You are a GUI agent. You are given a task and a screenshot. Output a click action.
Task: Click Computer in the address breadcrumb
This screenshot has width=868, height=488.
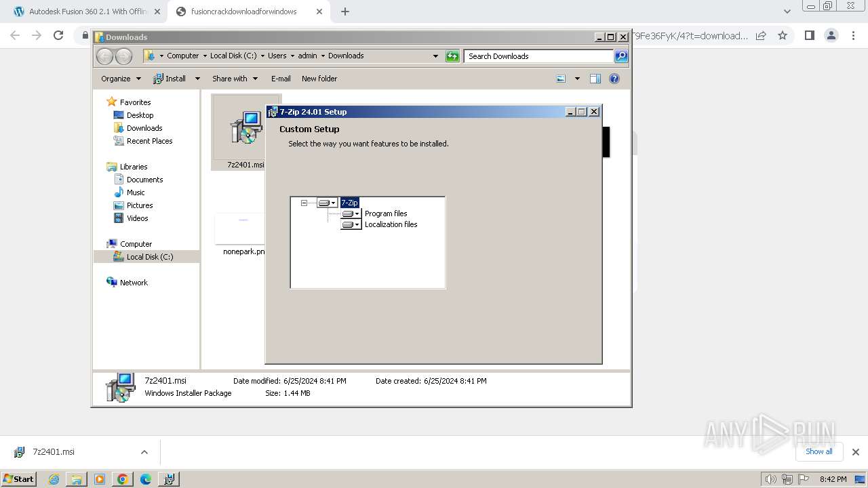(x=182, y=56)
